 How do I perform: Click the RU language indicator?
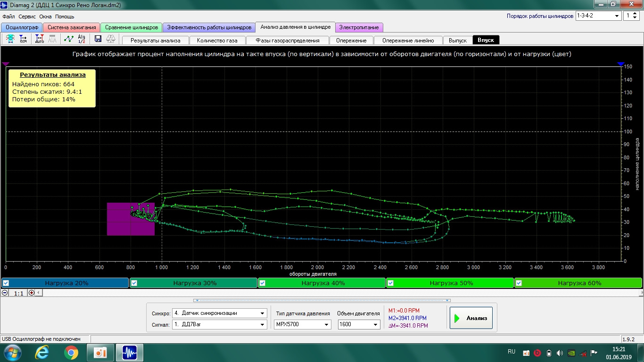(512, 352)
